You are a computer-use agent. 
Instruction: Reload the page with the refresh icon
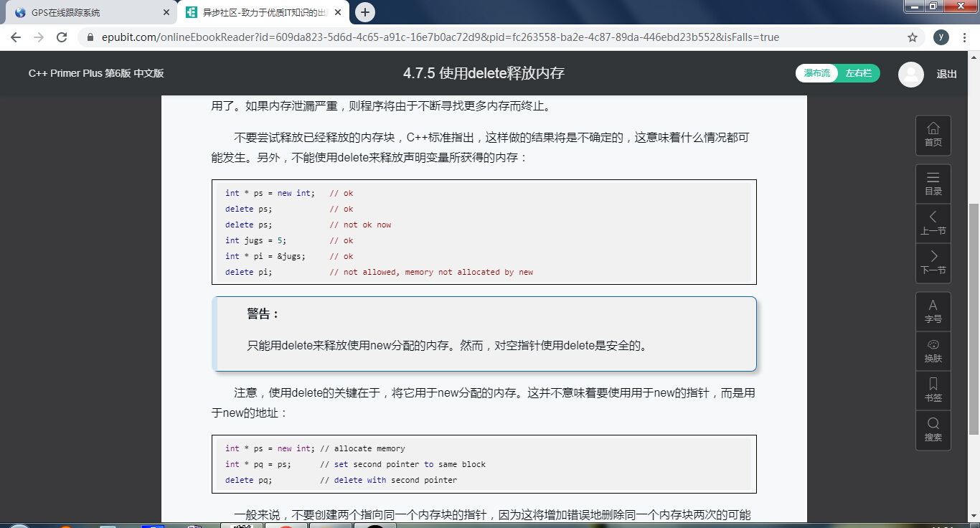point(60,36)
